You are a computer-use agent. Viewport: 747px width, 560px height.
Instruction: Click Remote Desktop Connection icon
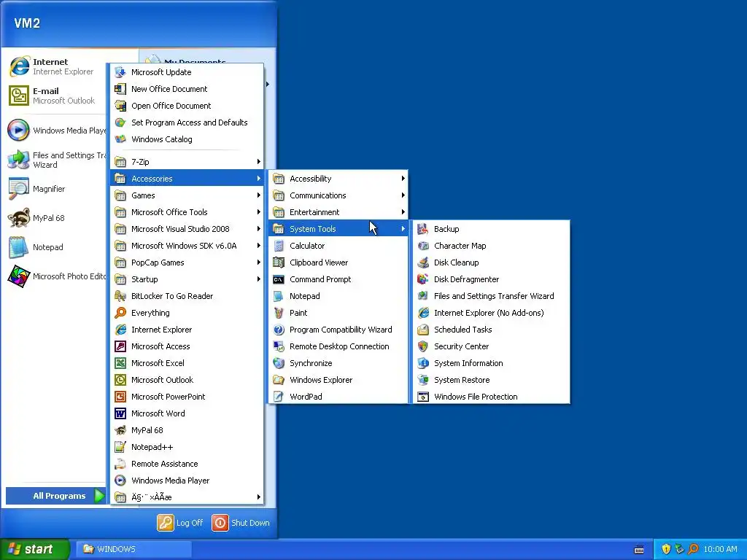pos(279,346)
